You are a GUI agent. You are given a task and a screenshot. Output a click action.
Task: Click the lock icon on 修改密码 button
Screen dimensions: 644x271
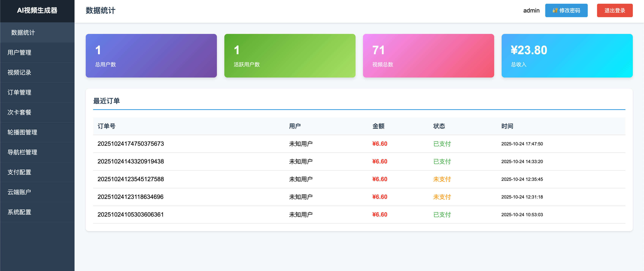point(555,10)
